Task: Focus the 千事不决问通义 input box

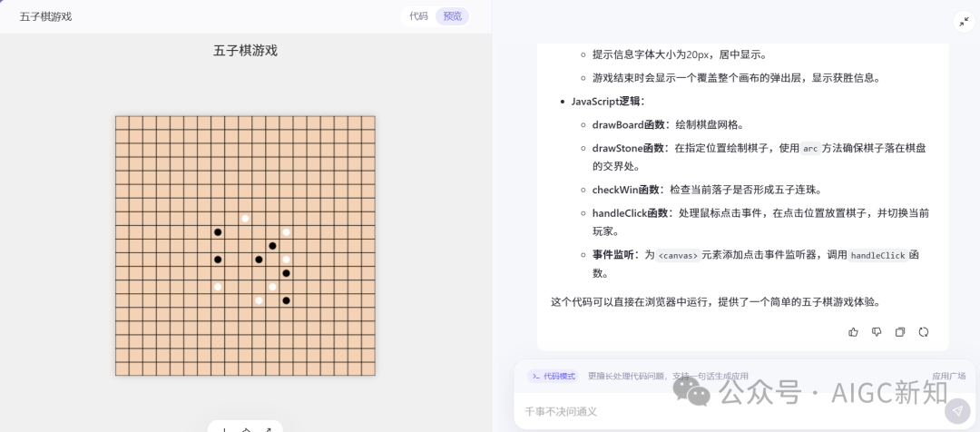Action: [x=728, y=411]
